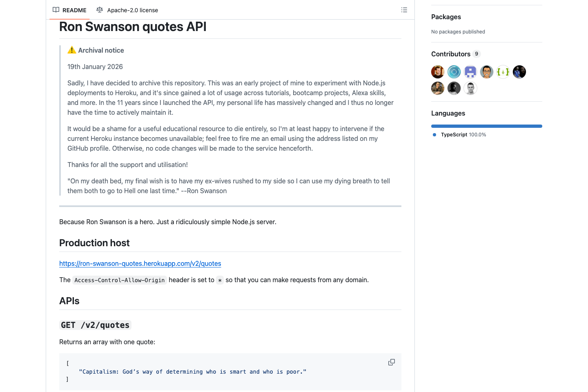This screenshot has width=588, height=392.
Task: Click the scales icon beside Apache-2.0 license
Action: [x=99, y=10]
